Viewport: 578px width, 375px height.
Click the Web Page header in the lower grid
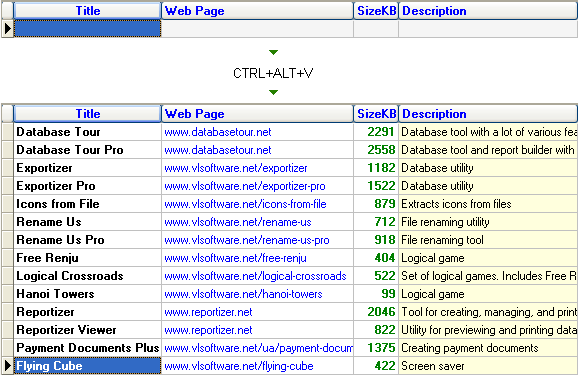click(x=257, y=114)
